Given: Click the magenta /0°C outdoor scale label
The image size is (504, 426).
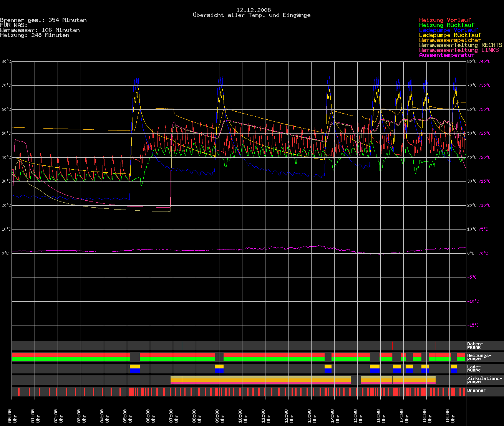Looking at the screenshot, I should [x=484, y=253].
